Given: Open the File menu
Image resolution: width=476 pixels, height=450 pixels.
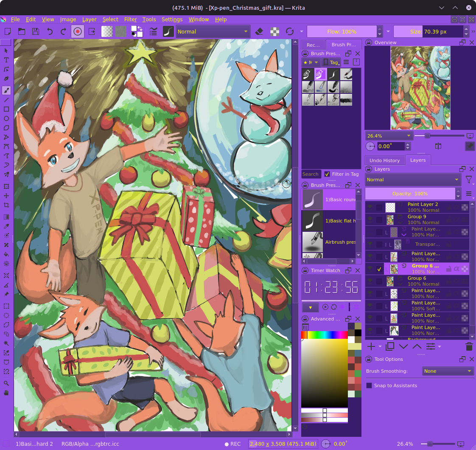Looking at the screenshot, I should tap(15, 19).
